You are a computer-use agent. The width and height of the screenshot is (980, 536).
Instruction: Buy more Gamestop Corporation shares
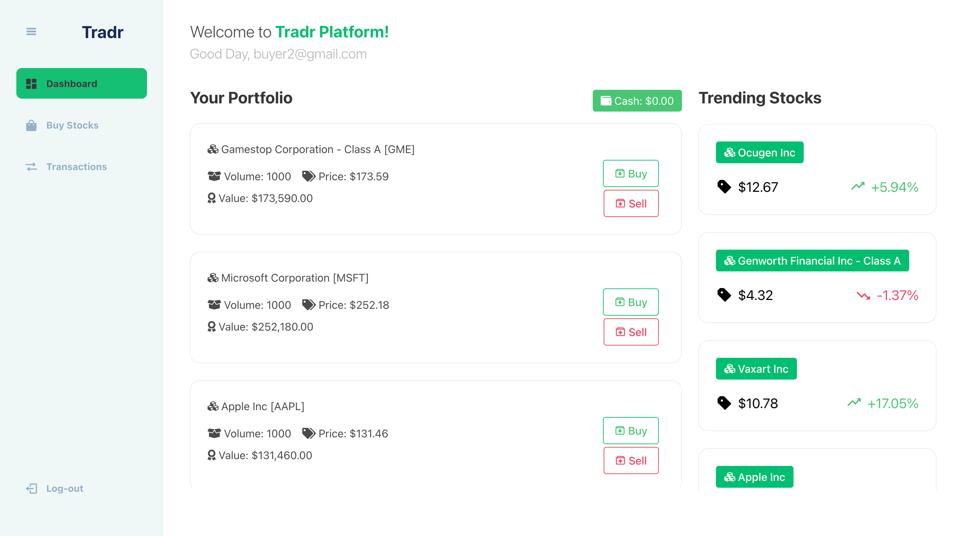[631, 174]
